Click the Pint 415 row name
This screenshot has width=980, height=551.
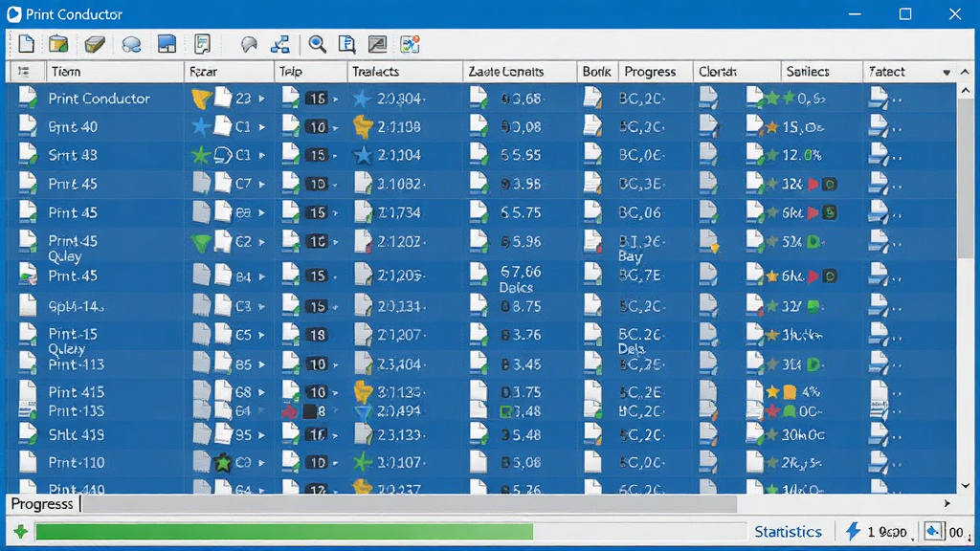(77, 392)
